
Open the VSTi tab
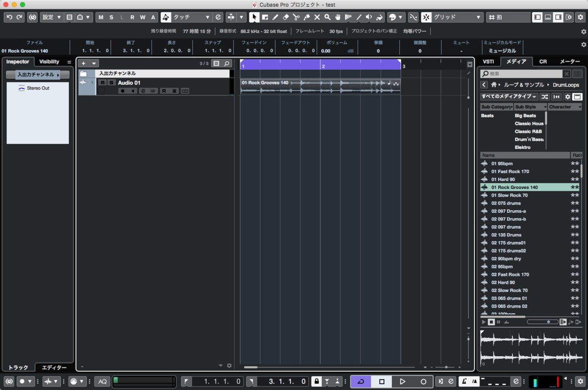tap(489, 62)
